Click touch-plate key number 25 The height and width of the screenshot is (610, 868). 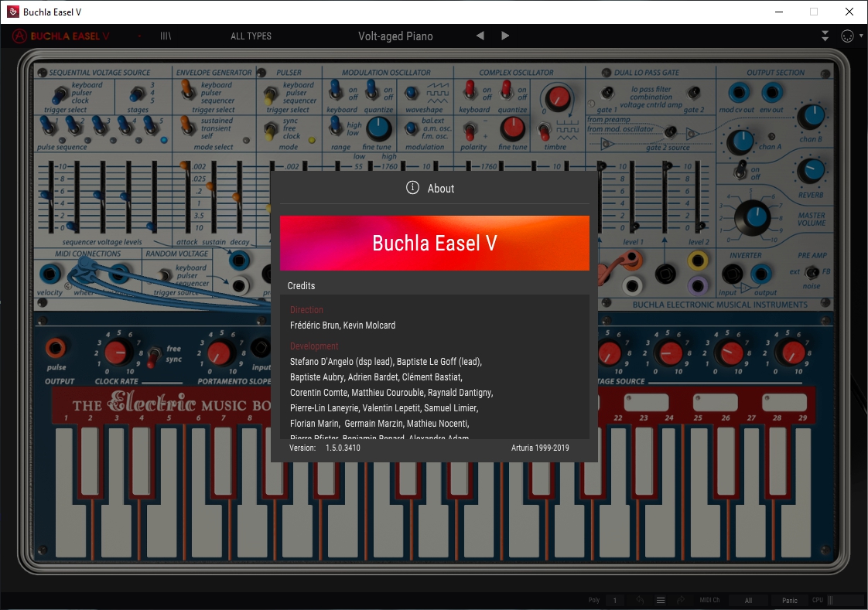tap(696, 492)
